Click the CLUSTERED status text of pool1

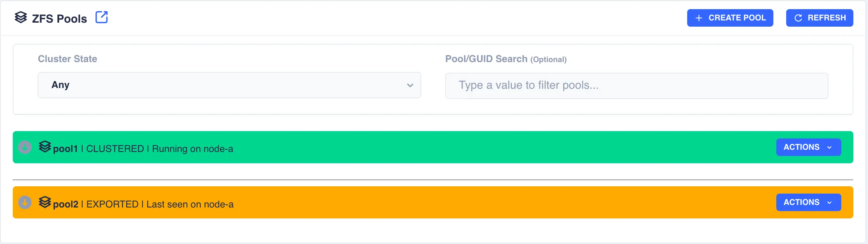pyautogui.click(x=115, y=149)
